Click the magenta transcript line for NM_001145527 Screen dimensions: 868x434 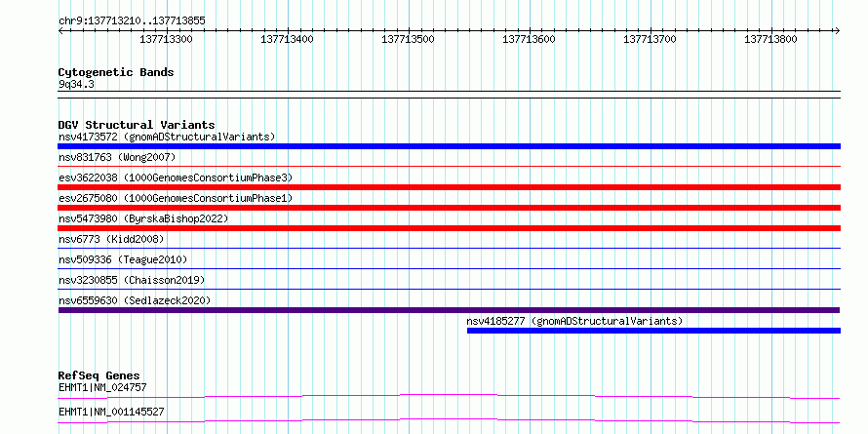[x=449, y=420]
